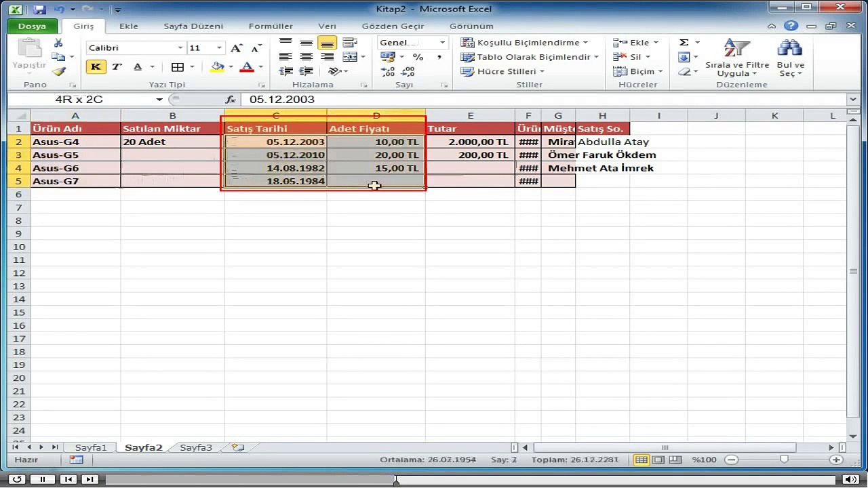
Task: Open Excel help question mark
Action: pos(790,26)
